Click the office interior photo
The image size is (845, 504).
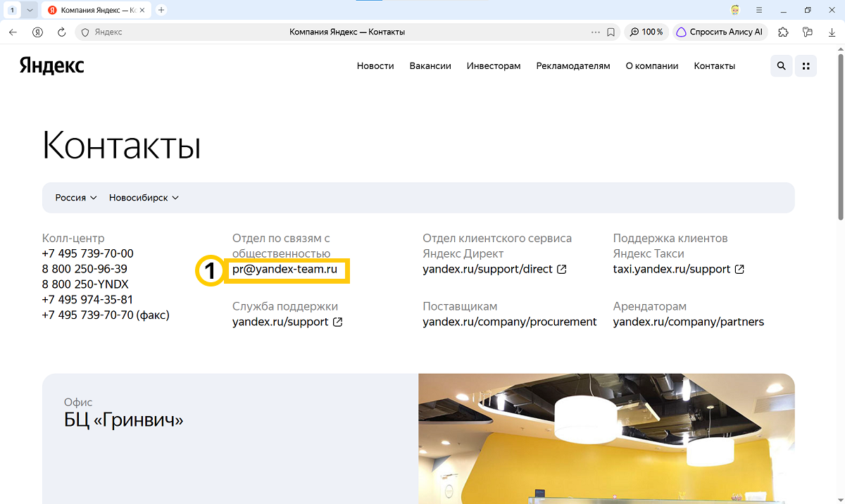pos(606,439)
